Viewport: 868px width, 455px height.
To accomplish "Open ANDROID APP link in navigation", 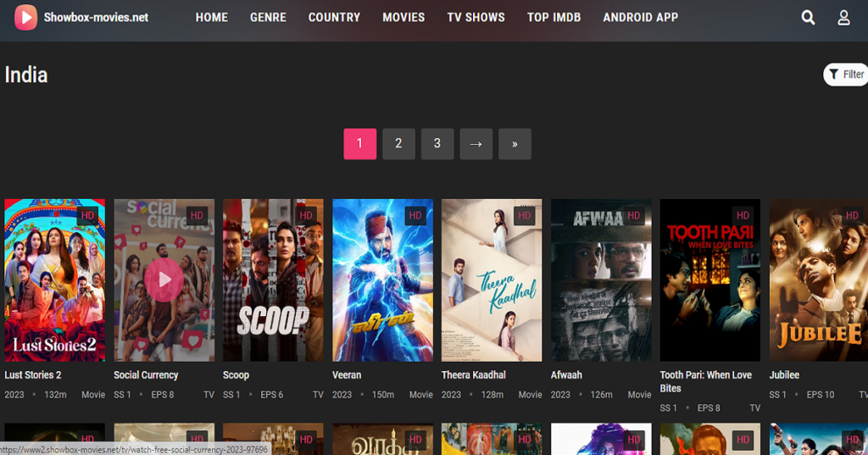I will pyautogui.click(x=641, y=18).
